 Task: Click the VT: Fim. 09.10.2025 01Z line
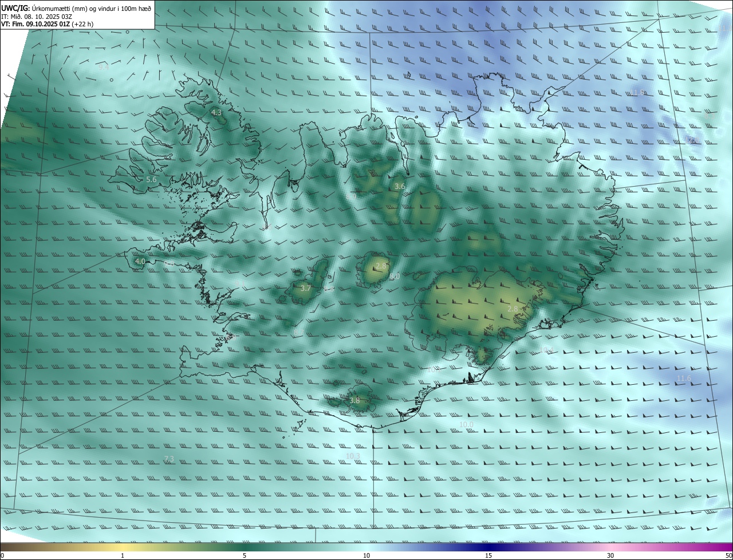tap(47, 24)
